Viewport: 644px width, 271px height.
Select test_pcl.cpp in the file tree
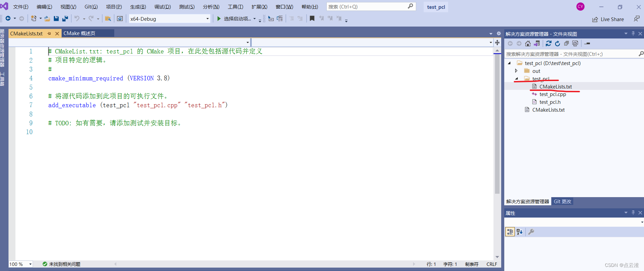pyautogui.click(x=553, y=94)
